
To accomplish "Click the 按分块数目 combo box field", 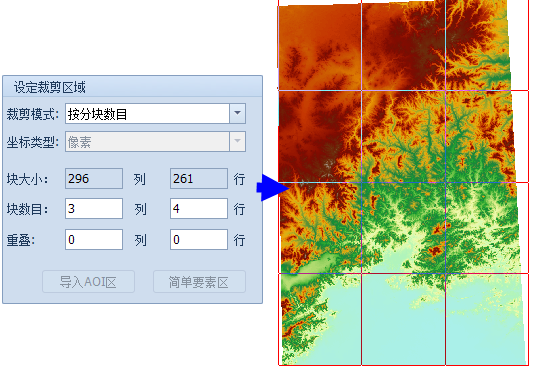I will click(x=155, y=114).
